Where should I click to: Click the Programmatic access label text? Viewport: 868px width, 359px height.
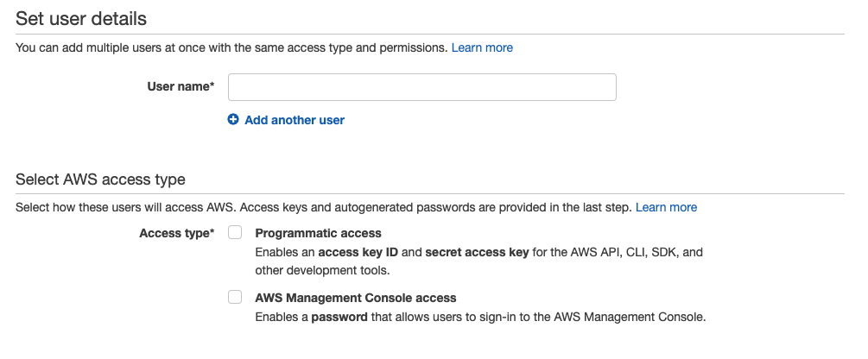tap(318, 233)
